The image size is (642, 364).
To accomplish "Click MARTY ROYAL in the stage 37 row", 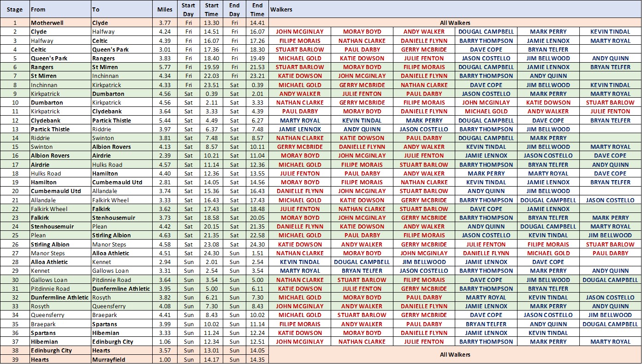I will pos(610,341).
